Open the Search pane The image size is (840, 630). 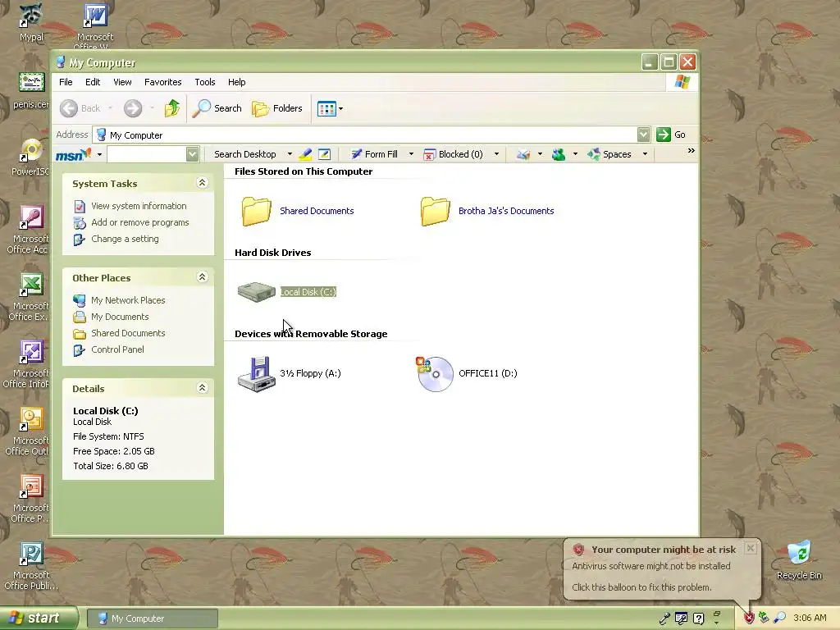tap(217, 108)
